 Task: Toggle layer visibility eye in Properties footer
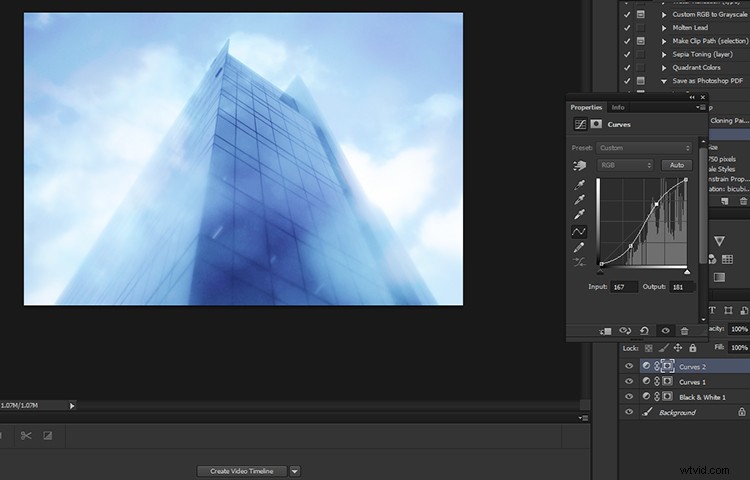pyautogui.click(x=665, y=331)
